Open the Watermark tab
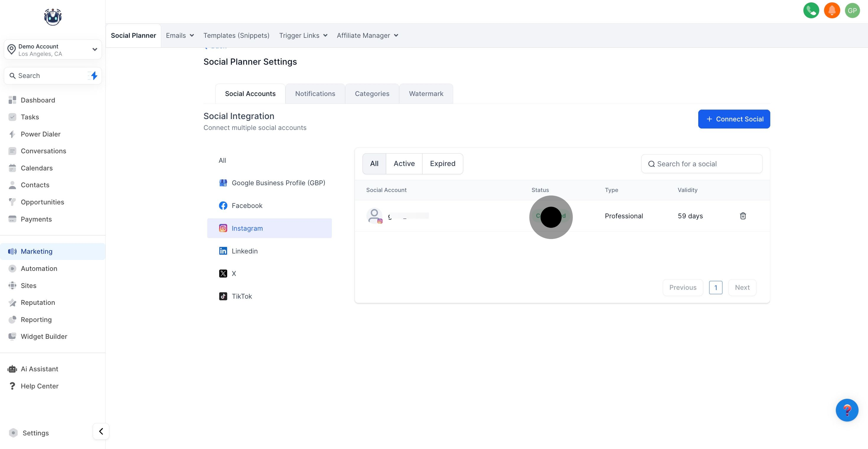This screenshot has width=868, height=449. tap(426, 94)
